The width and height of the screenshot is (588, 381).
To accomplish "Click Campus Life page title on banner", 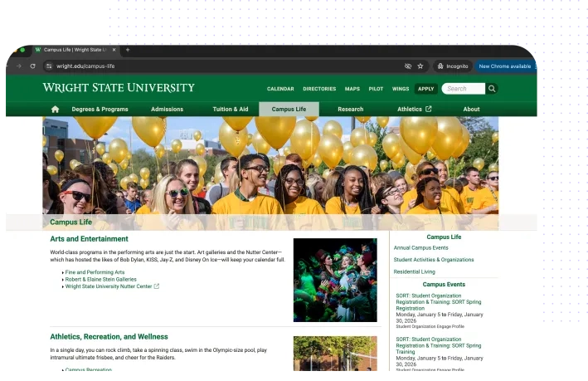I will pos(70,222).
